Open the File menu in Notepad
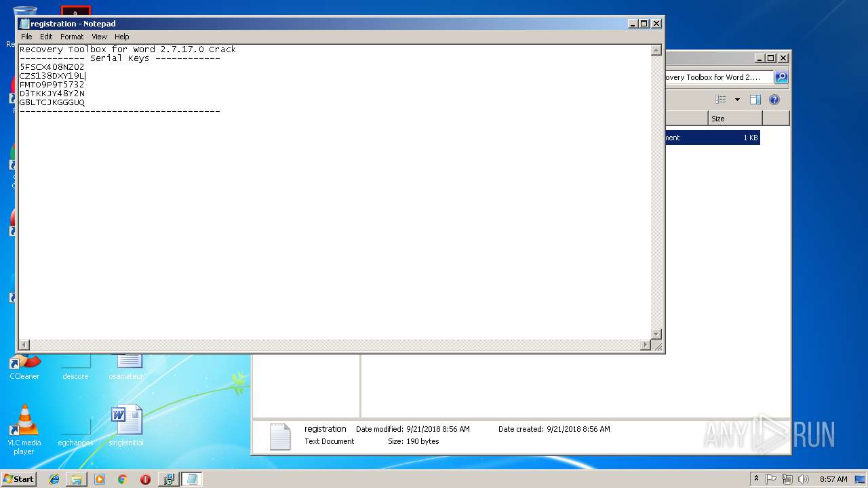 (x=26, y=37)
